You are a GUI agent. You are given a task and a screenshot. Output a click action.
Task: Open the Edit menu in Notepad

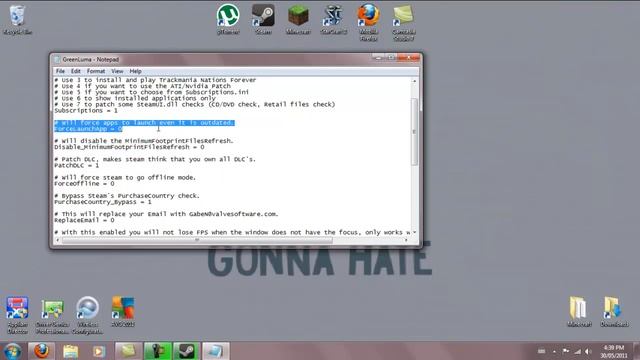click(76, 71)
